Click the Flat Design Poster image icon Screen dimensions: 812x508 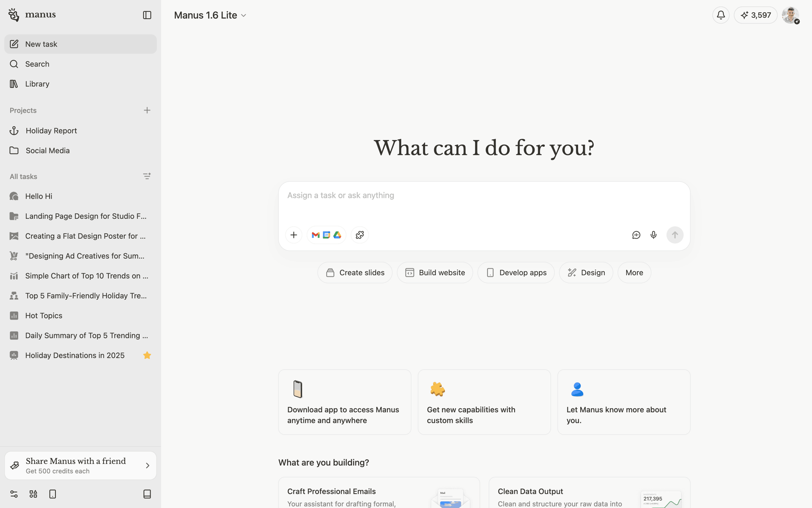click(x=14, y=236)
